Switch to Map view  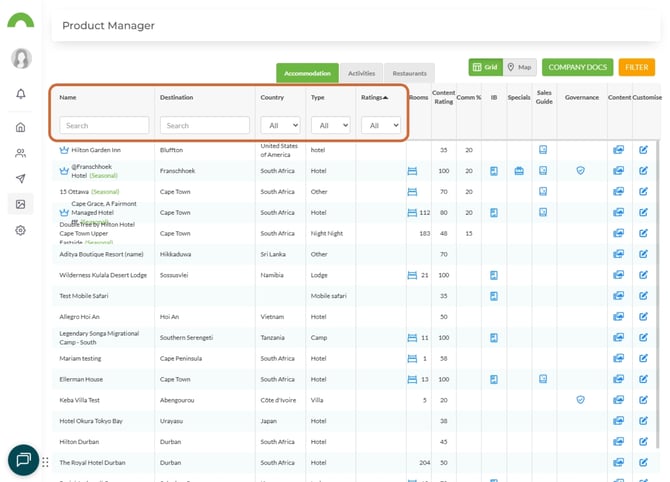[x=520, y=67]
